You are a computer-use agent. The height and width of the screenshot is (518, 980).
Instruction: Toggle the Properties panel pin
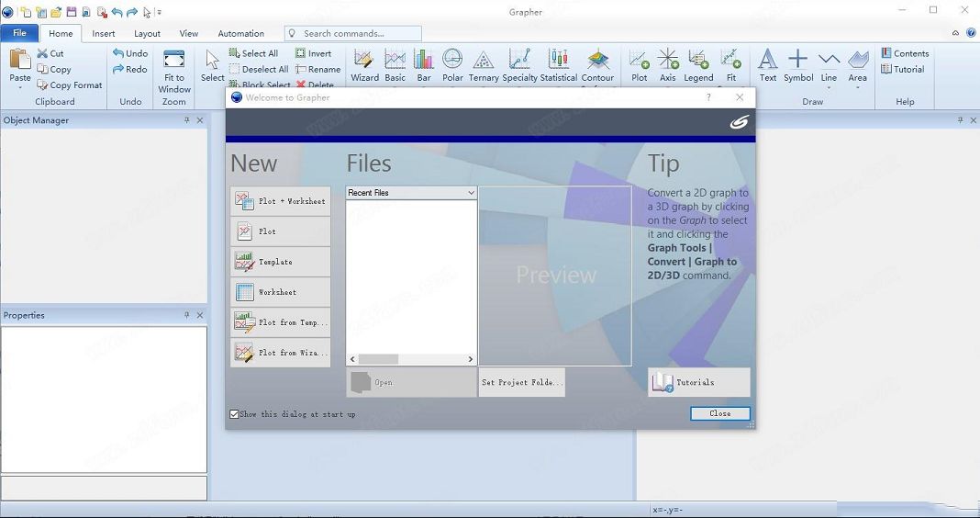(187, 315)
